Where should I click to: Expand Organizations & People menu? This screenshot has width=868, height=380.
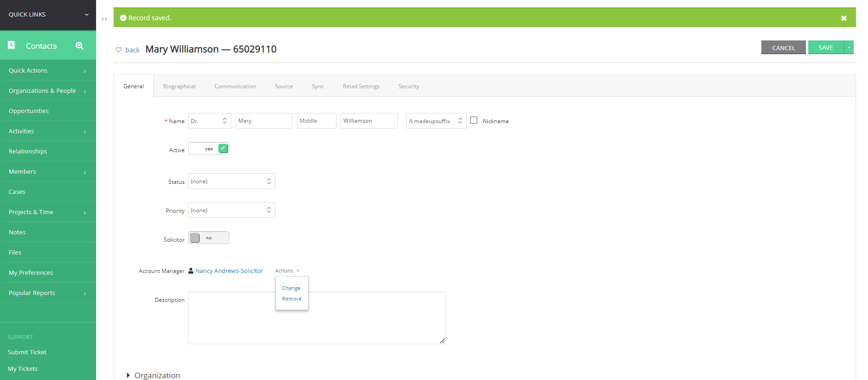tap(48, 91)
